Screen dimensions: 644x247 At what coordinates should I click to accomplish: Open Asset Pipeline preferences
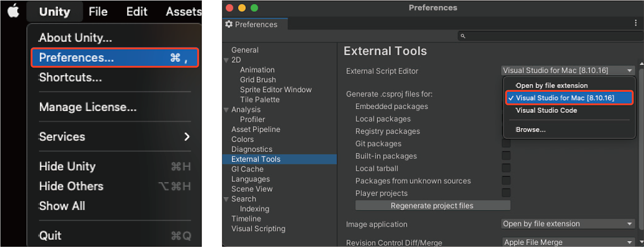(x=256, y=129)
